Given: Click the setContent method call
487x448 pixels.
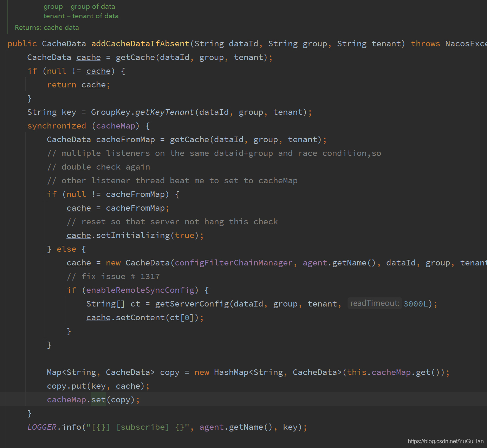Looking at the screenshot, I should point(140,317).
